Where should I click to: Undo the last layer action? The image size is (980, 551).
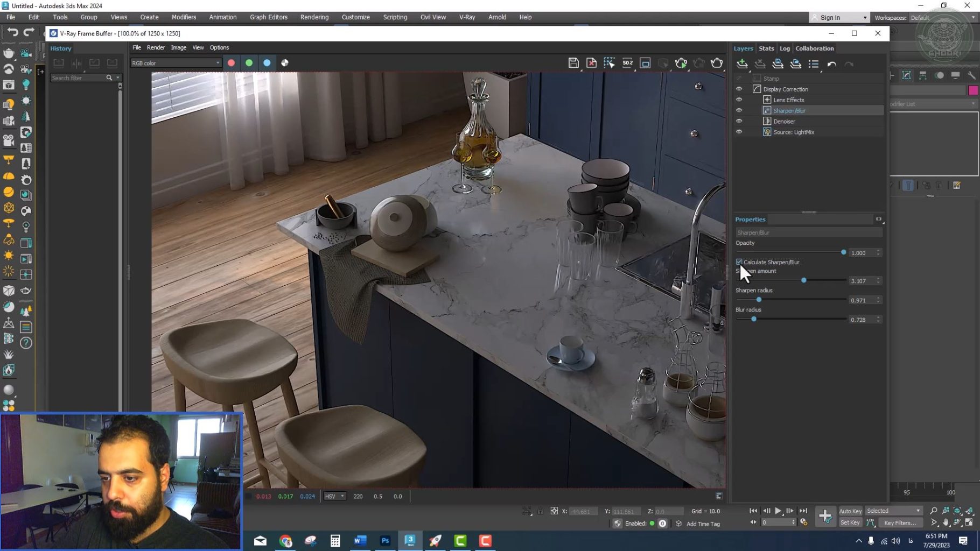[x=832, y=64]
